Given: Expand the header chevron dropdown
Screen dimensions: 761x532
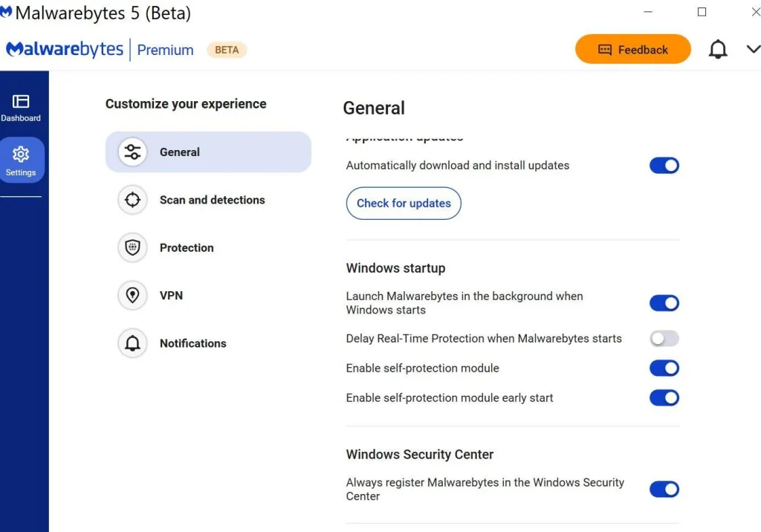Looking at the screenshot, I should click(753, 49).
